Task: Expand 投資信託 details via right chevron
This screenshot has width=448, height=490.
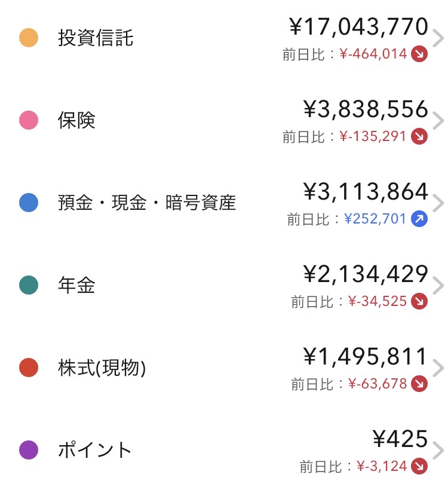Action: click(x=438, y=39)
